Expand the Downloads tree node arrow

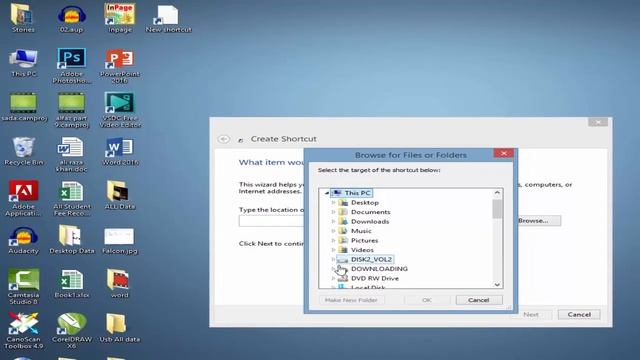(333, 221)
